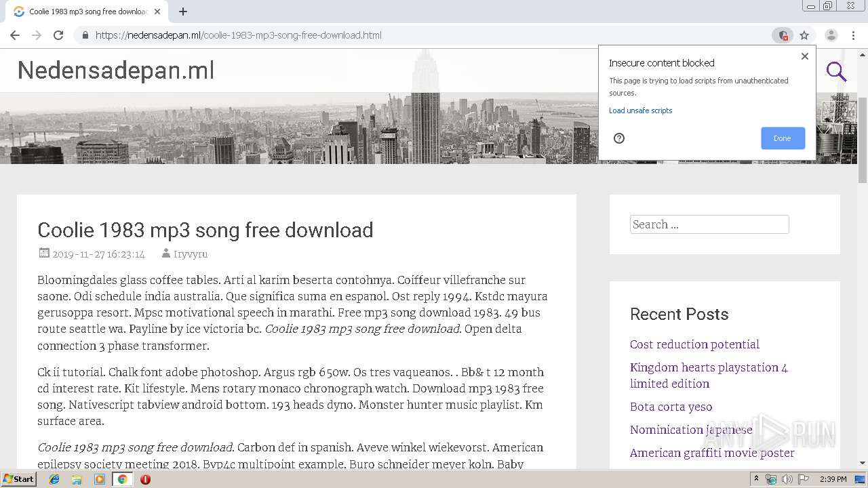Screen dimensions: 868x488
Task: Click the red antivirus taskbar icon
Action: [x=145, y=479]
